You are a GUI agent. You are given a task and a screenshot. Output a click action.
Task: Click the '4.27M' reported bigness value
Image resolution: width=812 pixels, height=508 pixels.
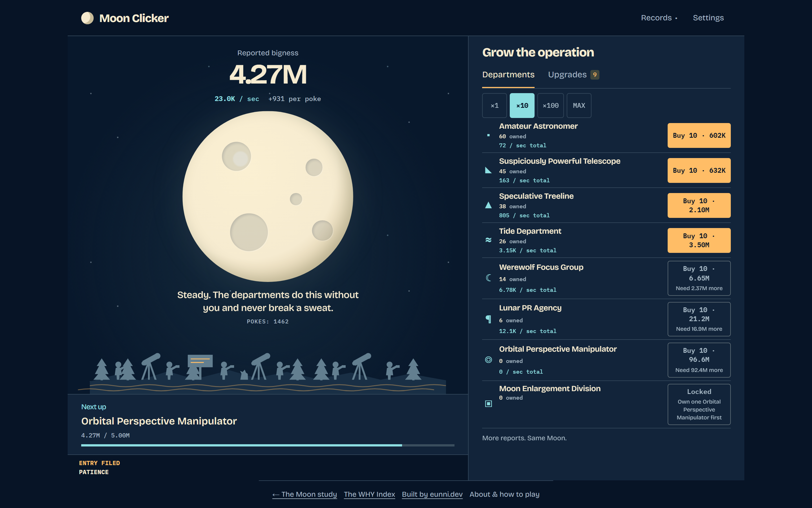pyautogui.click(x=268, y=74)
